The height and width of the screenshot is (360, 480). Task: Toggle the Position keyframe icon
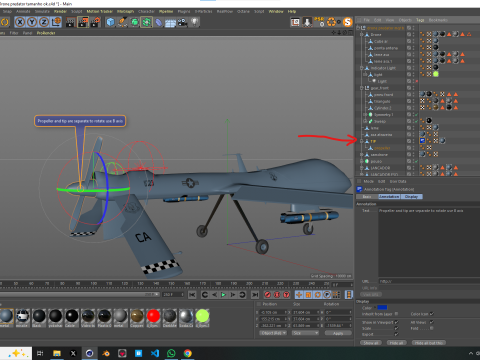click(x=299, y=295)
